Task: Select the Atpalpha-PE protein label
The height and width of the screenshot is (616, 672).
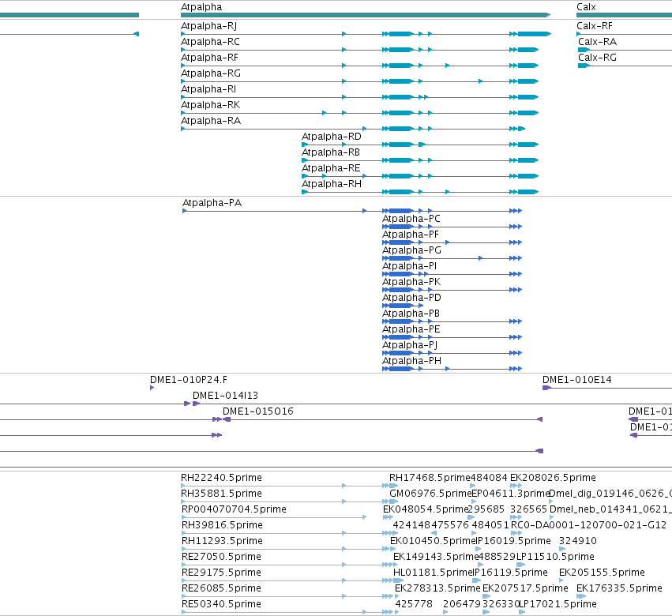Action: click(411, 330)
